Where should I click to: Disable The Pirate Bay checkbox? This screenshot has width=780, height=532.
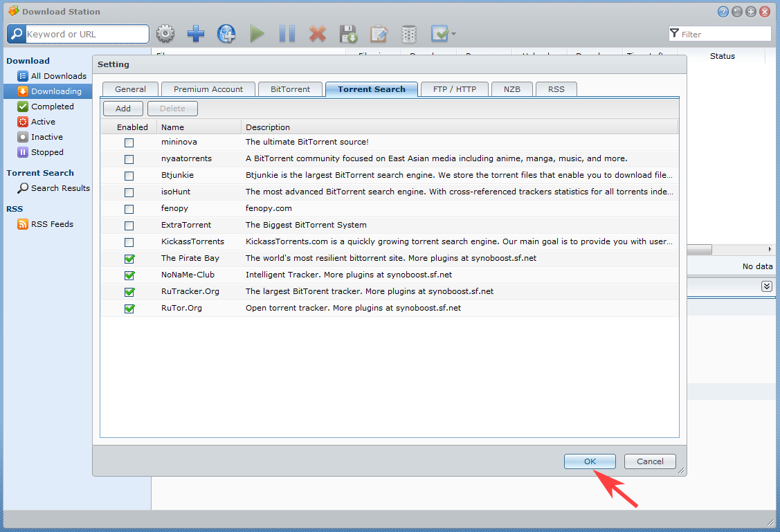pos(129,259)
